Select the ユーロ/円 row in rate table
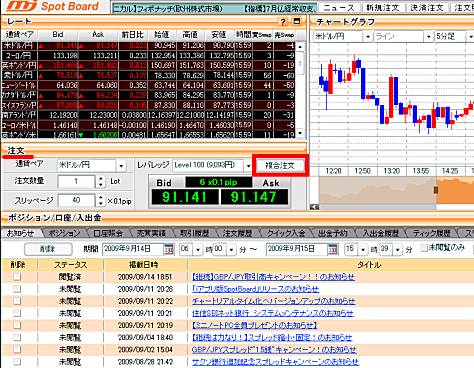Screen dimensions: 474x368 [149, 55]
